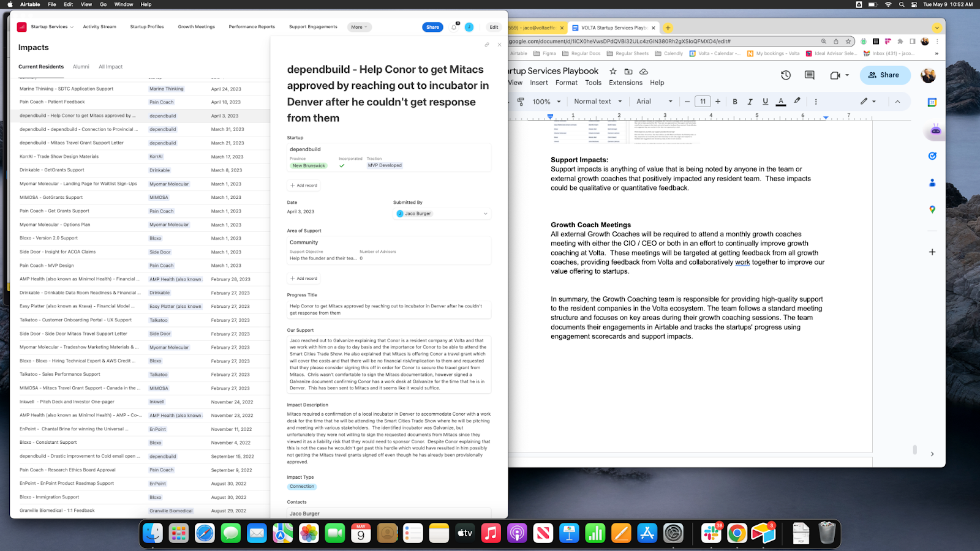Copy the record link in Airtable
The height and width of the screenshot is (551, 980).
pyautogui.click(x=487, y=45)
